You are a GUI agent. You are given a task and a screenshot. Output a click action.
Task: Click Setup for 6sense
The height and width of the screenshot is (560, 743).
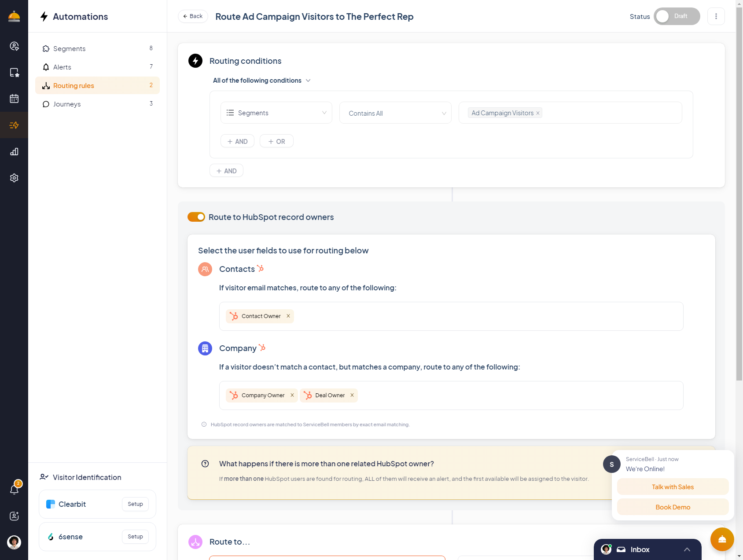click(135, 537)
